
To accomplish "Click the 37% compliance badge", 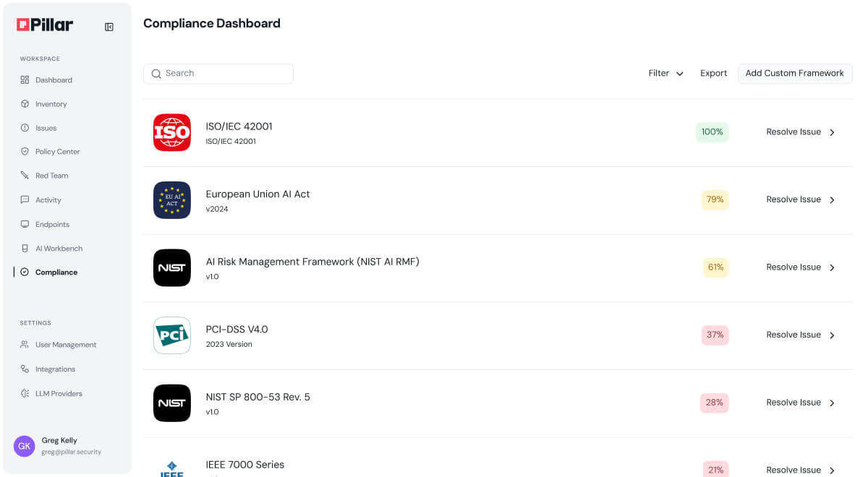I will pos(715,335).
